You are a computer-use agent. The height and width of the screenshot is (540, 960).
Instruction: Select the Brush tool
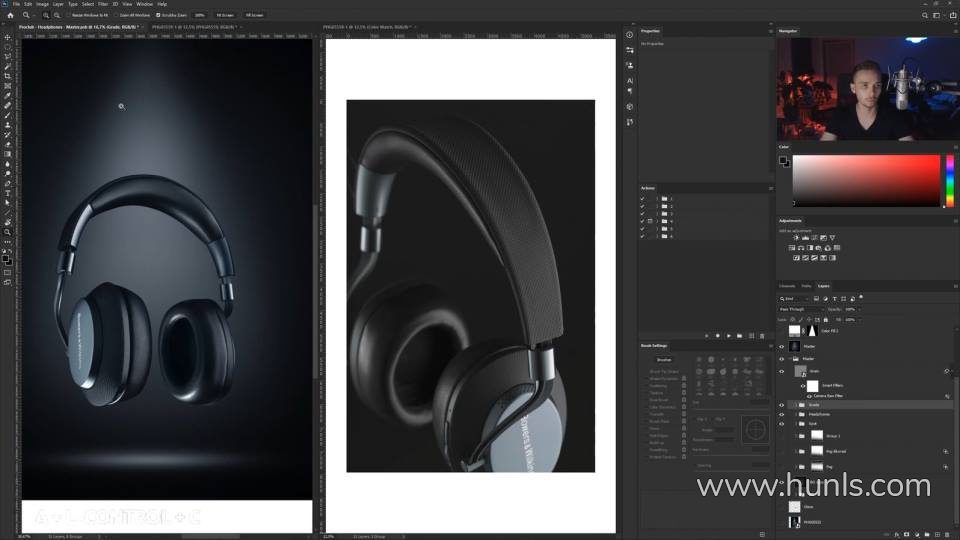7,115
